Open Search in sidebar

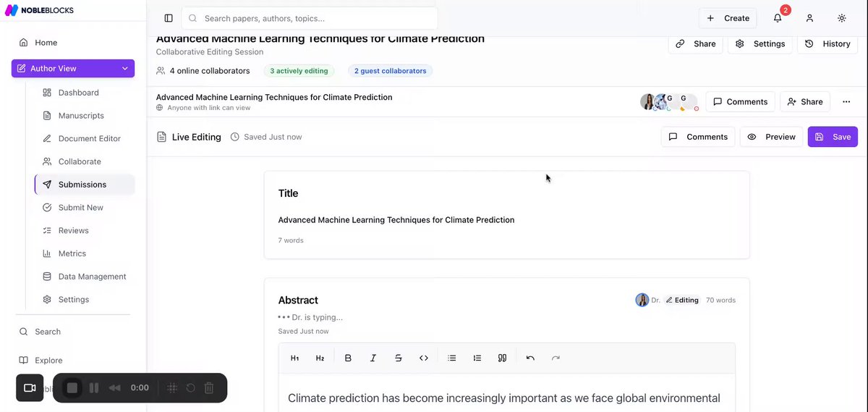[x=48, y=332]
